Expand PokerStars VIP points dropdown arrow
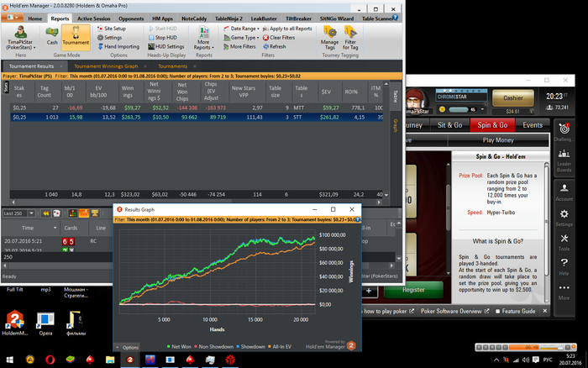 click(x=482, y=109)
